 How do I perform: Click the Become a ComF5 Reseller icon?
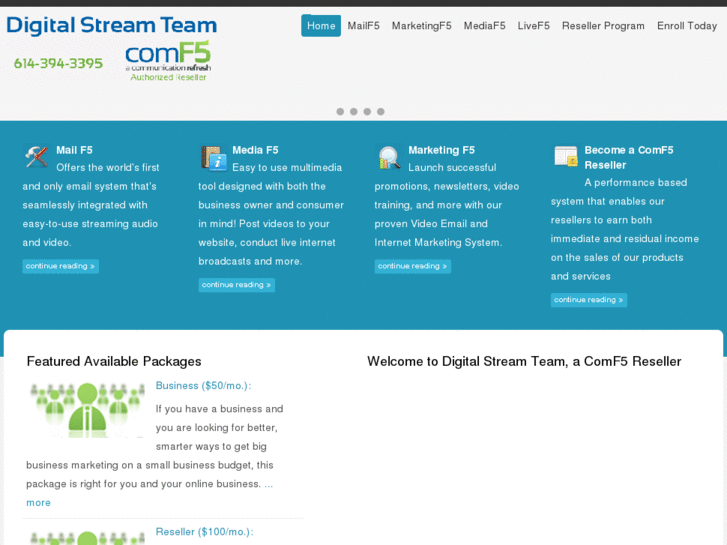tap(566, 156)
